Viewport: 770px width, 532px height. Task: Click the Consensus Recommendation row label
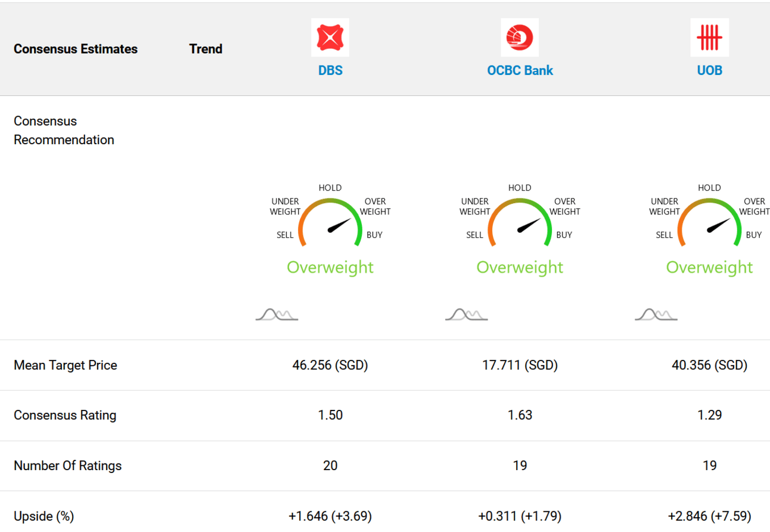pos(64,130)
